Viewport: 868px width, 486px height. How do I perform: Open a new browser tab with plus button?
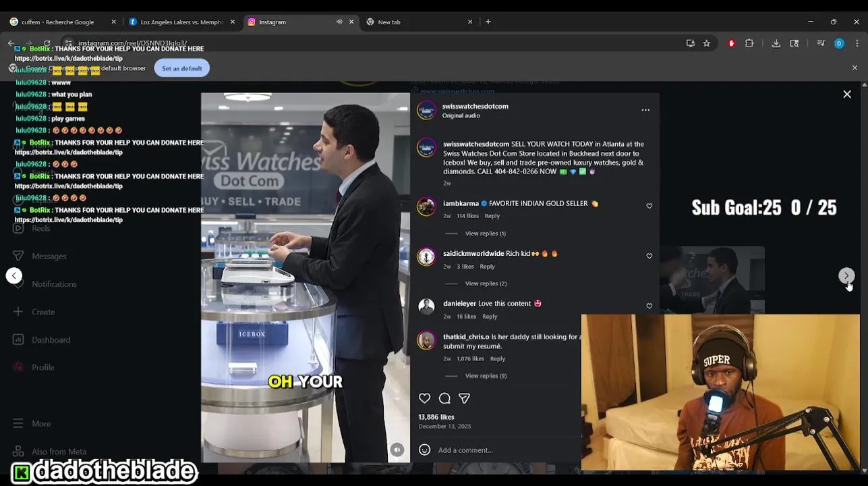(488, 22)
